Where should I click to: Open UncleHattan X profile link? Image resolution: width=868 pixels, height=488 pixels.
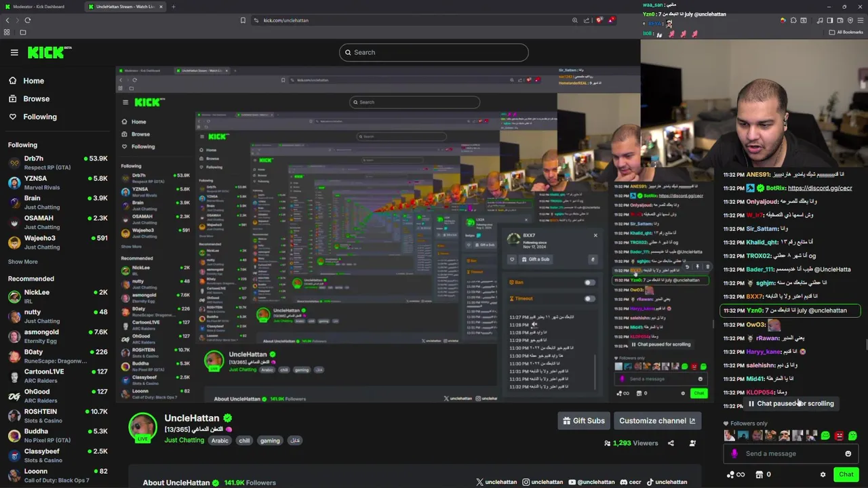coord(496,483)
